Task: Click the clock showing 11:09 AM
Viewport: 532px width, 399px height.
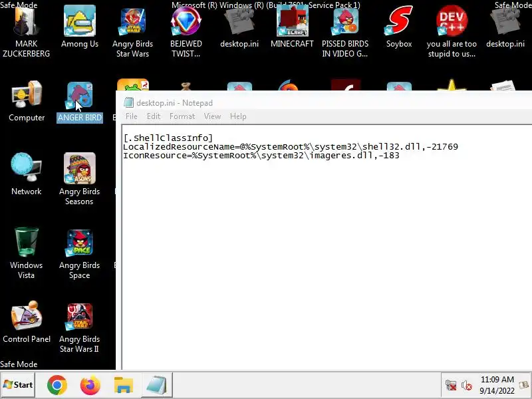Action: pos(497,385)
